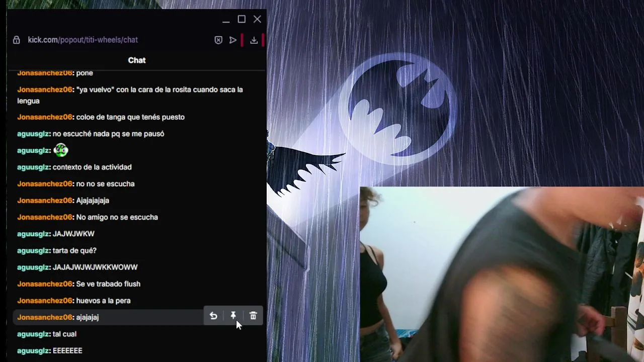Click the reply arrow on ajajajaj message
This screenshot has height=362, width=644.
point(213,316)
